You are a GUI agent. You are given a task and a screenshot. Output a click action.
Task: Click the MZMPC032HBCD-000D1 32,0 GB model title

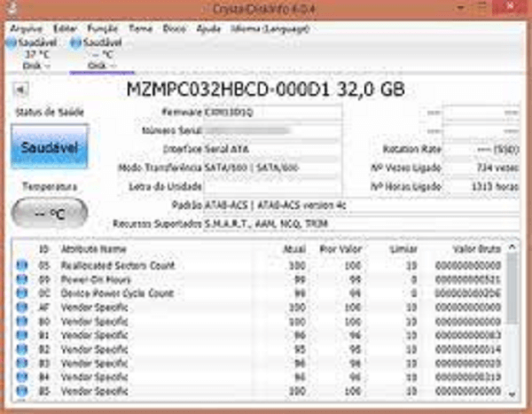pyautogui.click(x=266, y=90)
